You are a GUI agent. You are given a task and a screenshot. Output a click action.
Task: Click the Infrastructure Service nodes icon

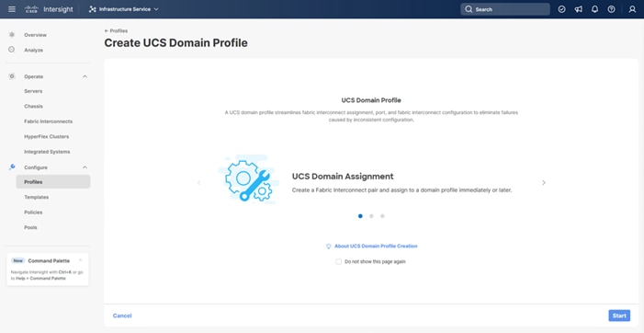click(x=93, y=9)
